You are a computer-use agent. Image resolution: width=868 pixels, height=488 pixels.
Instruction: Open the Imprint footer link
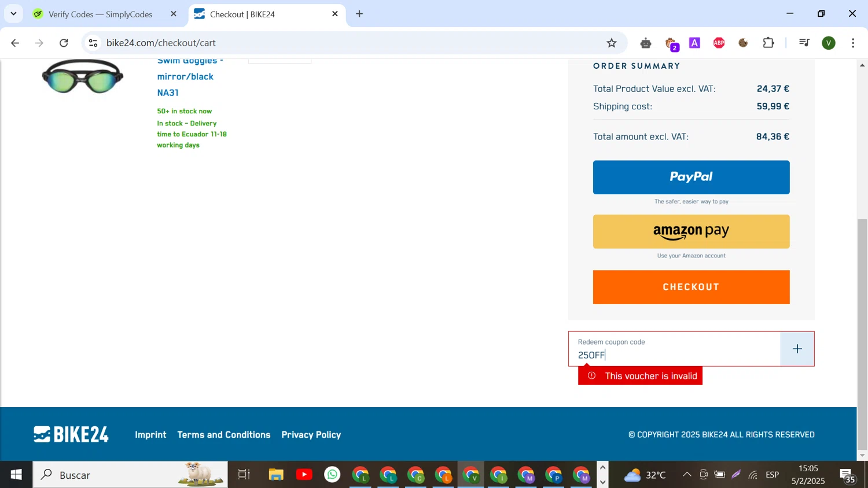pyautogui.click(x=150, y=435)
